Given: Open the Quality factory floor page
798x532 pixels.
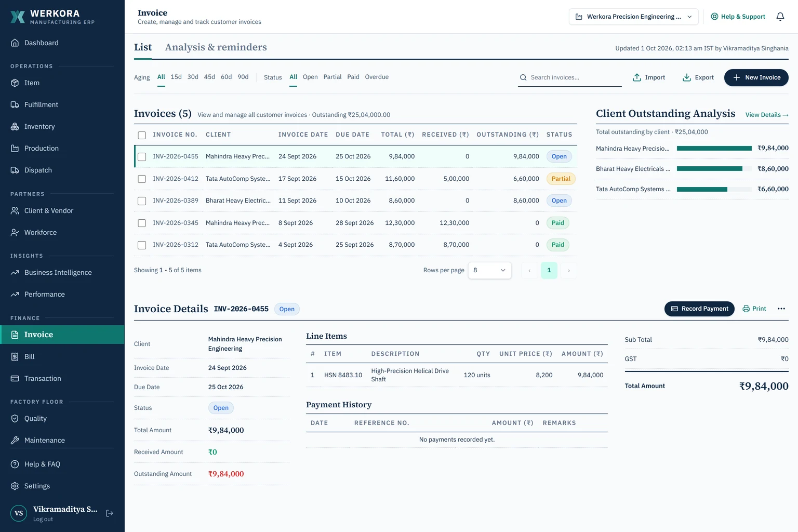Looking at the screenshot, I should (62, 418).
